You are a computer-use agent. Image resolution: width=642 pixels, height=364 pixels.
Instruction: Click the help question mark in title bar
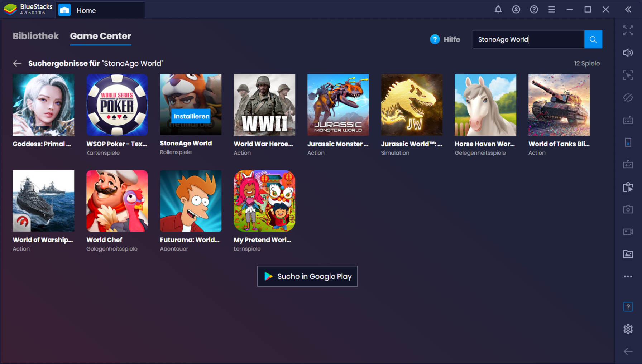click(x=534, y=10)
